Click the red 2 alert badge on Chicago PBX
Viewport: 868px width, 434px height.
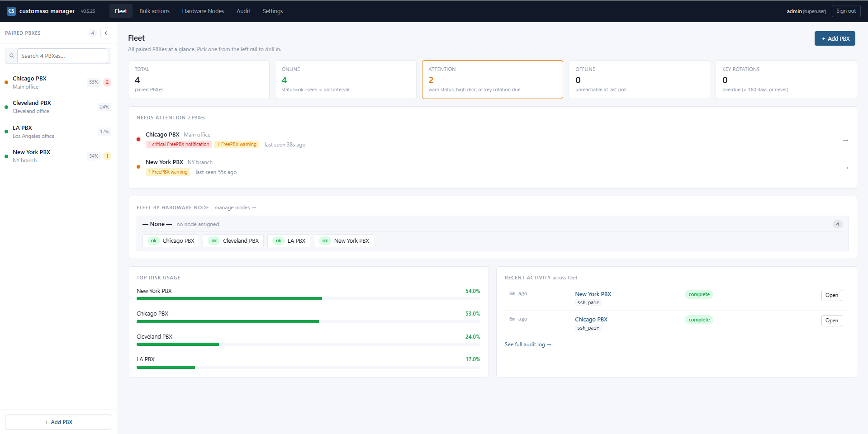[107, 82]
